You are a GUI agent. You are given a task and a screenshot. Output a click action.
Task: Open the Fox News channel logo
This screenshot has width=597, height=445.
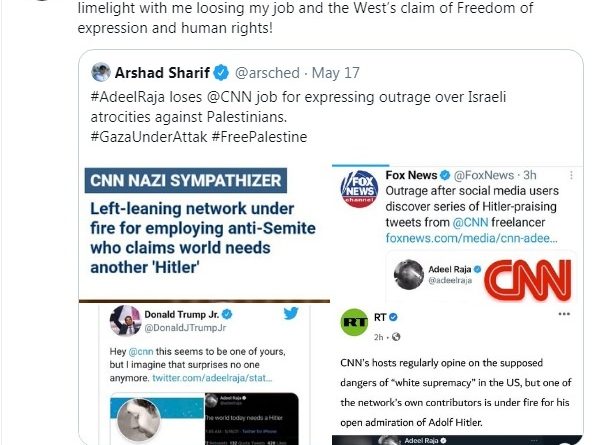click(359, 189)
